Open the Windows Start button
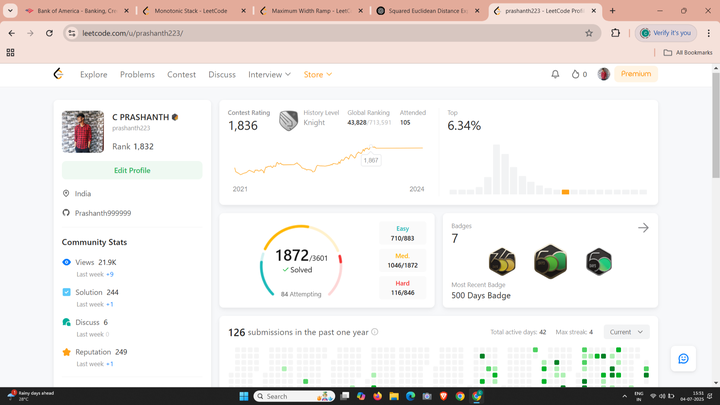720x405 pixels. [x=244, y=396]
